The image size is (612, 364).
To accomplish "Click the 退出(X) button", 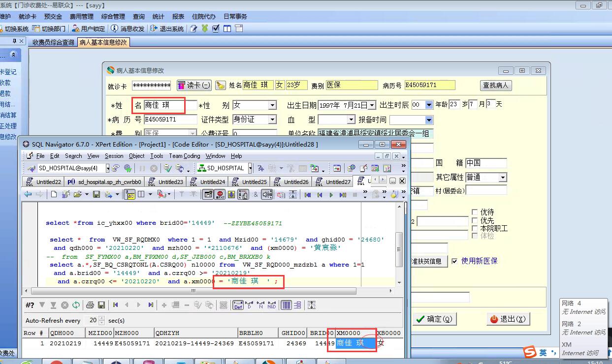I will 507,319.
